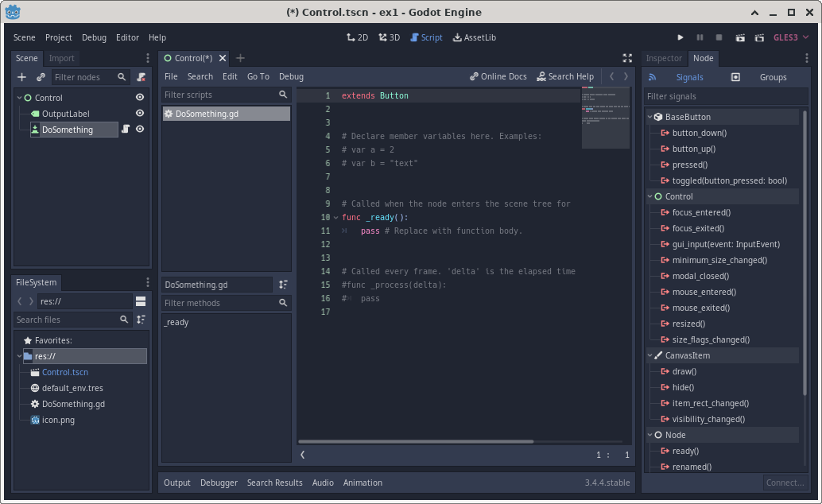Switch to the Inspector tab
Image resolution: width=822 pixels, height=504 pixels.
664,58
